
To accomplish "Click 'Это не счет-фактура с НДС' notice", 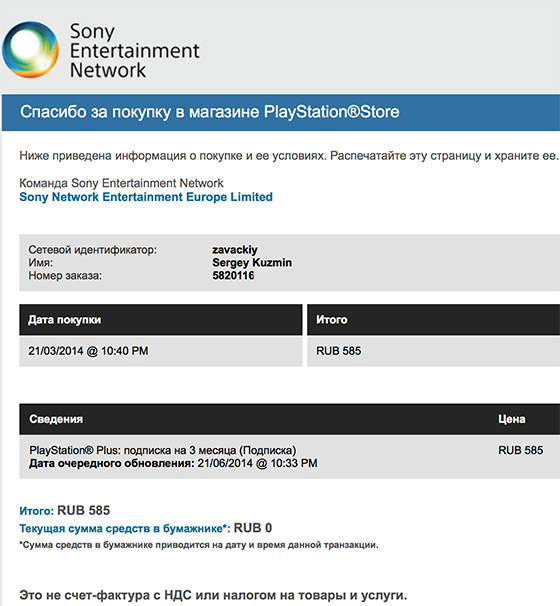I will pos(213,595).
